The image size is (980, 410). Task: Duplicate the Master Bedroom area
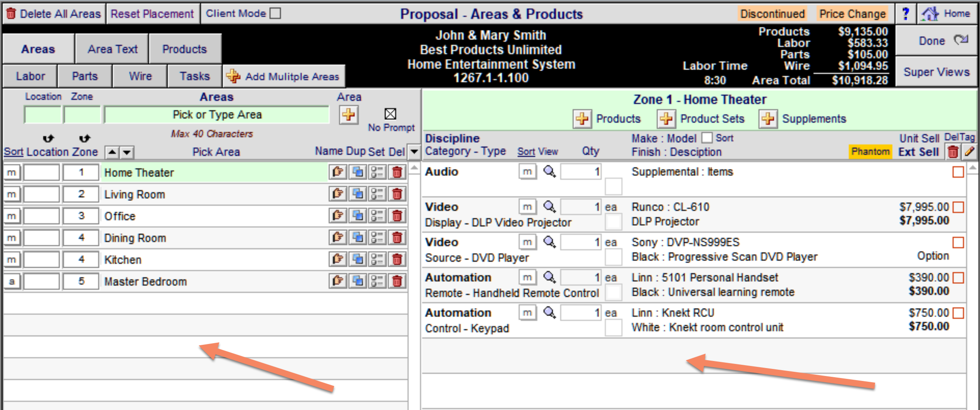tap(358, 281)
